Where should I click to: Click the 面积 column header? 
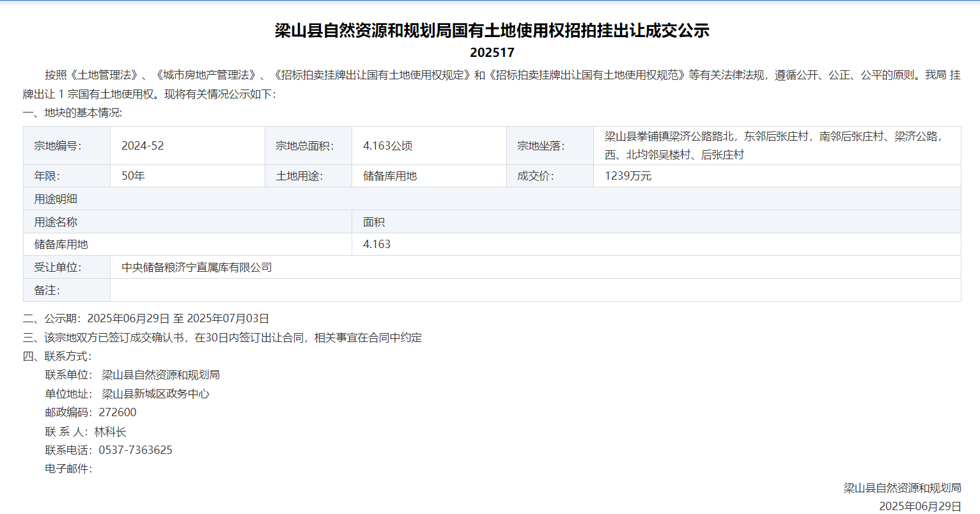point(656,222)
